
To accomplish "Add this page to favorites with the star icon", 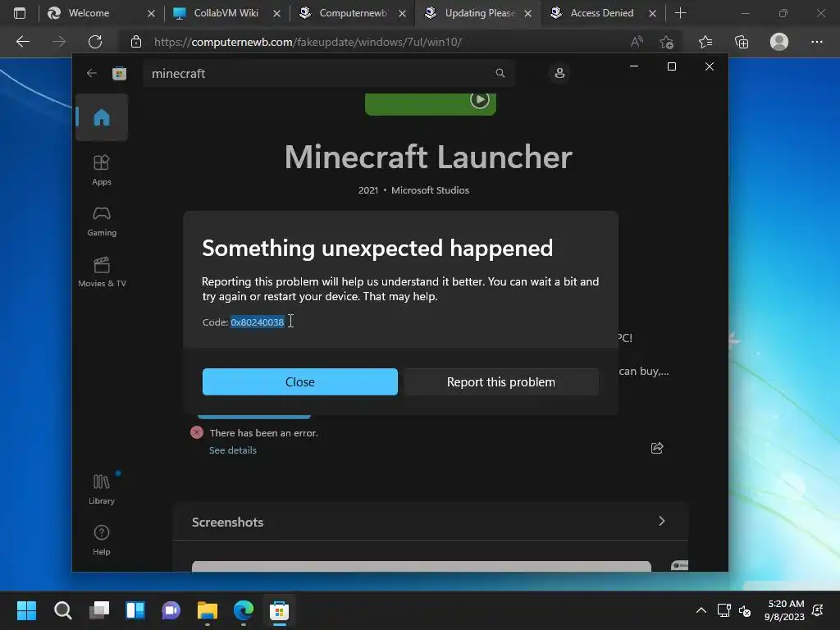I will [x=666, y=42].
